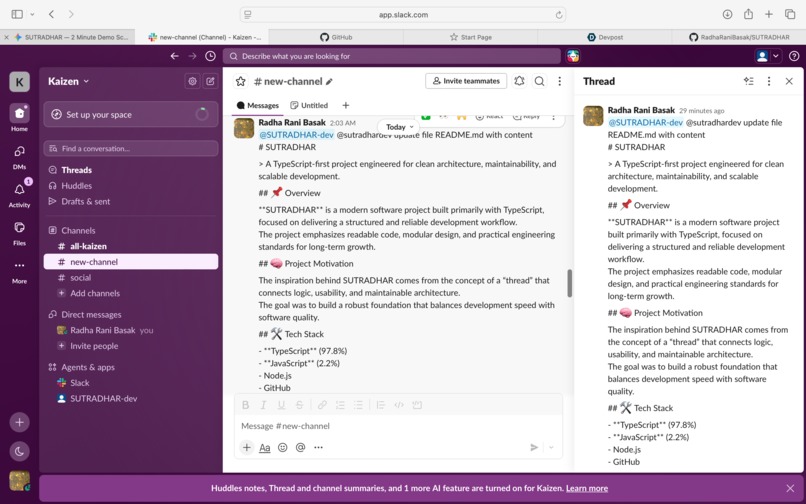Click the Find a conversation field
This screenshot has width=806, height=504.
[x=131, y=149]
